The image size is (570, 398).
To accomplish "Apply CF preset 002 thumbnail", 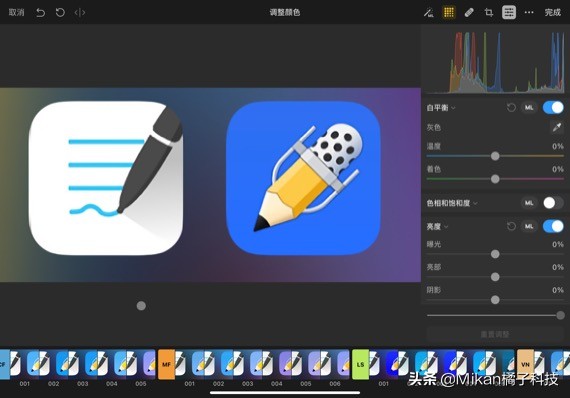I will pyautogui.click(x=53, y=364).
